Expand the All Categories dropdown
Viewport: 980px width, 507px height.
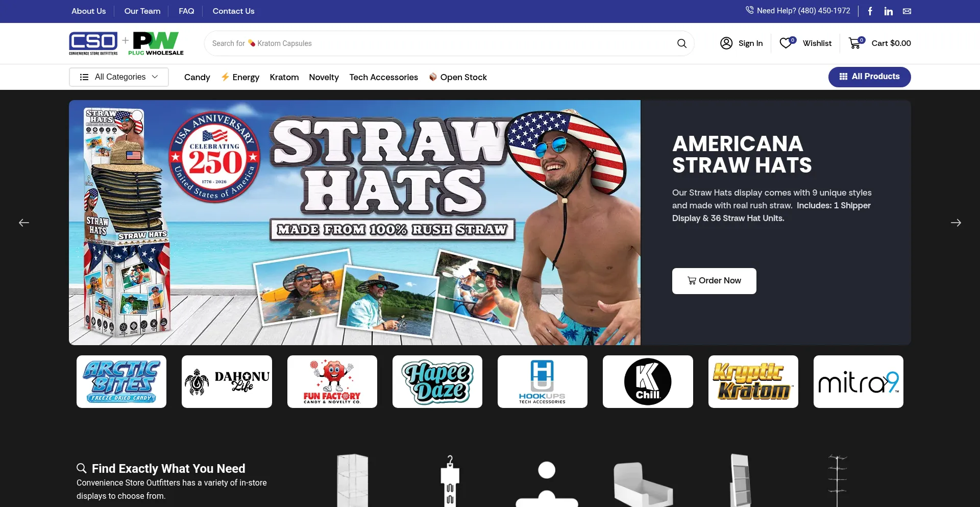[x=118, y=77]
